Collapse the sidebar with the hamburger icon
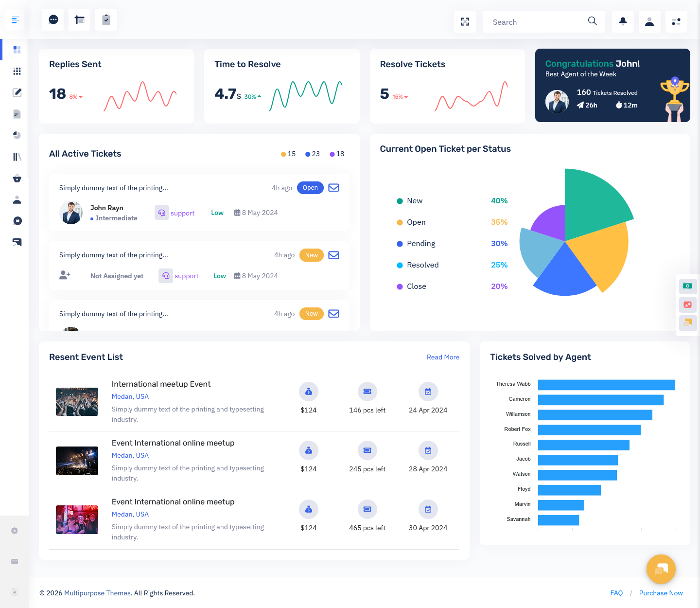Image resolution: width=700 pixels, height=608 pixels. (15, 20)
